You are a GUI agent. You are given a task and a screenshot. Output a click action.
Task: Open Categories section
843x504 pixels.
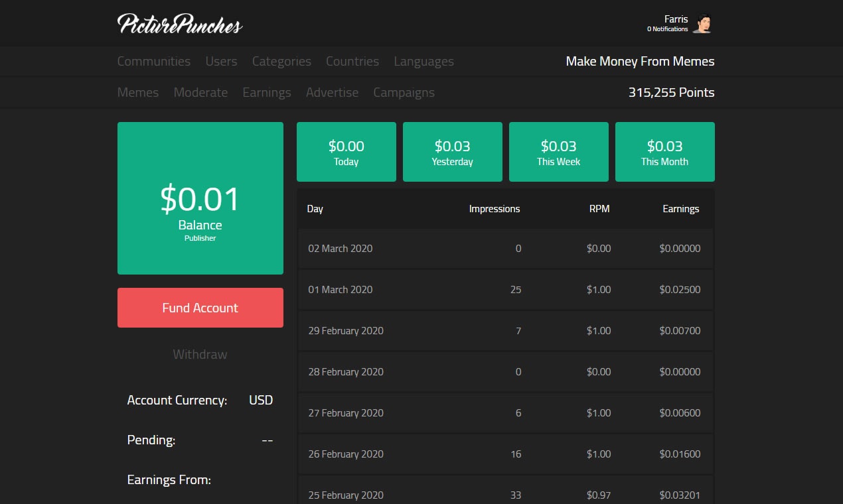(x=281, y=61)
